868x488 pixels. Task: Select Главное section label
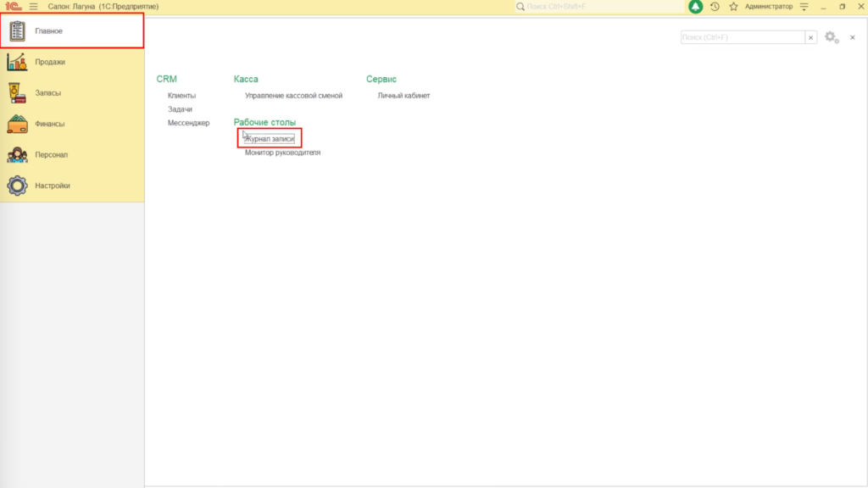[x=48, y=31]
